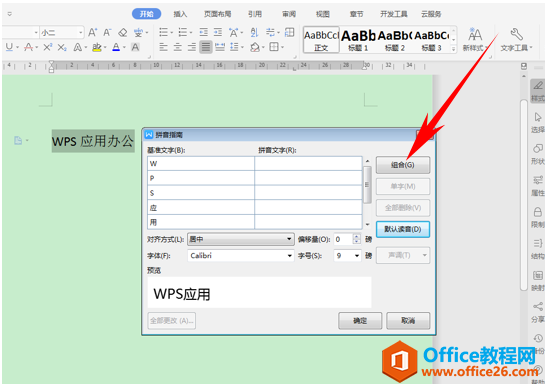Image resolution: width=545 pixels, height=389 pixels.
Task: Toggle superscript formatting
Action: pos(48,47)
